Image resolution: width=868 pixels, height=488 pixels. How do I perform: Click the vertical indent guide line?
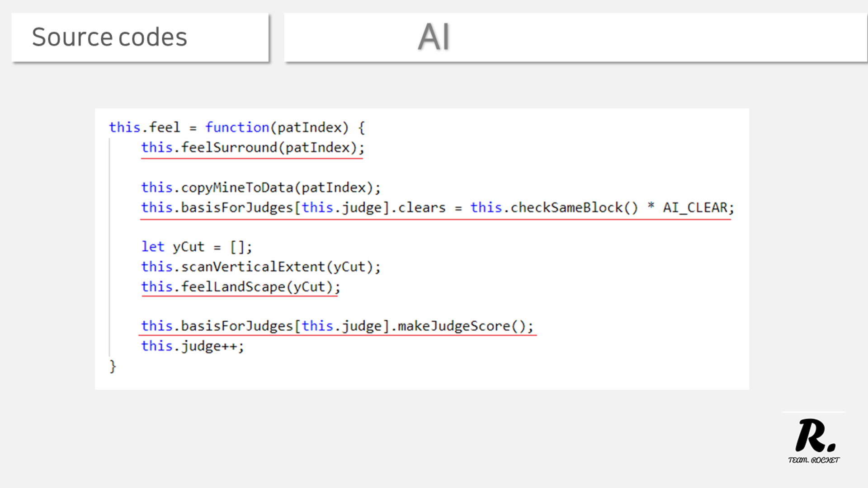(x=109, y=247)
